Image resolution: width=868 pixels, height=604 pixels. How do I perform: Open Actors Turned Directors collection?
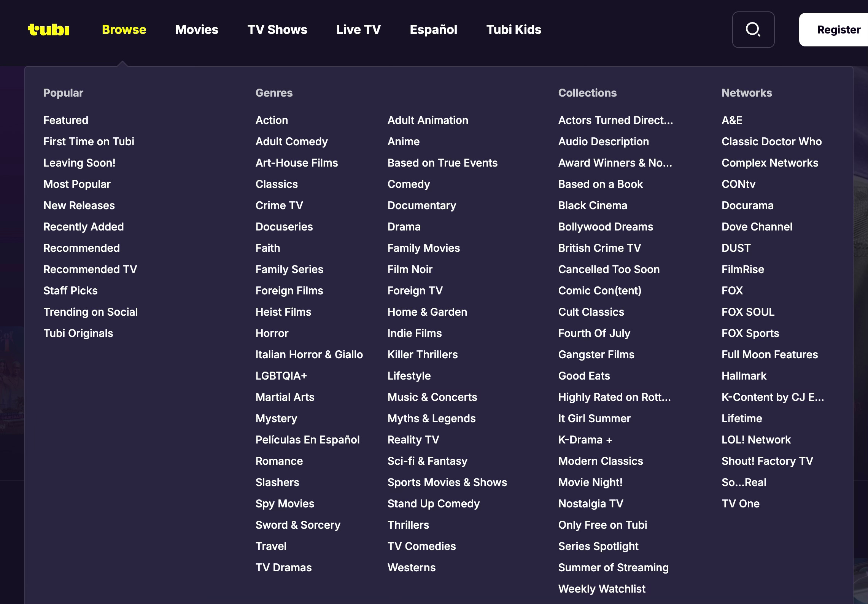point(615,120)
